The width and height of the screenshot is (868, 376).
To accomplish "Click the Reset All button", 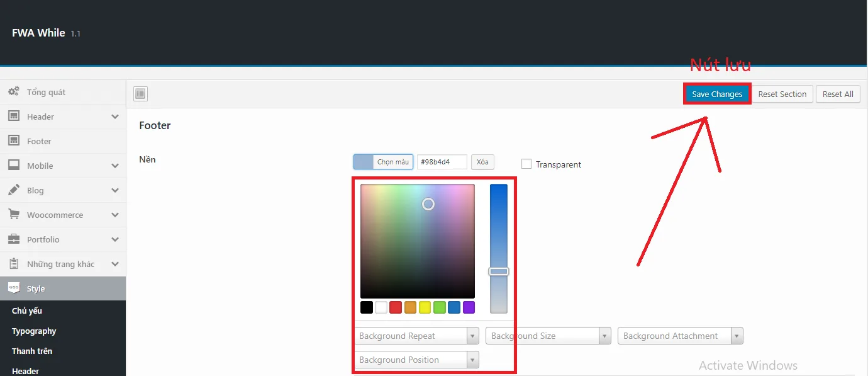I will (x=838, y=94).
